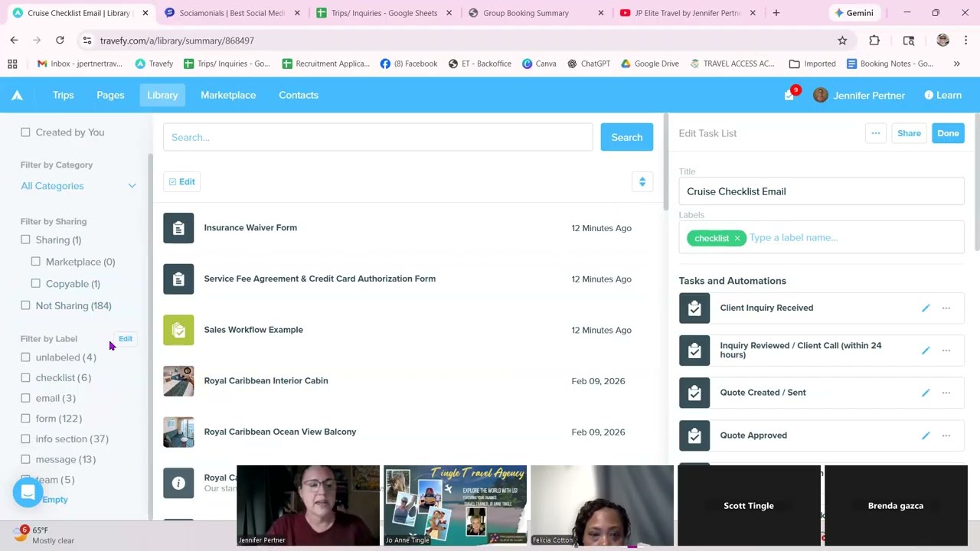Check the unlabeled (4) label filter
The width and height of the screenshot is (980, 551).
tap(25, 357)
